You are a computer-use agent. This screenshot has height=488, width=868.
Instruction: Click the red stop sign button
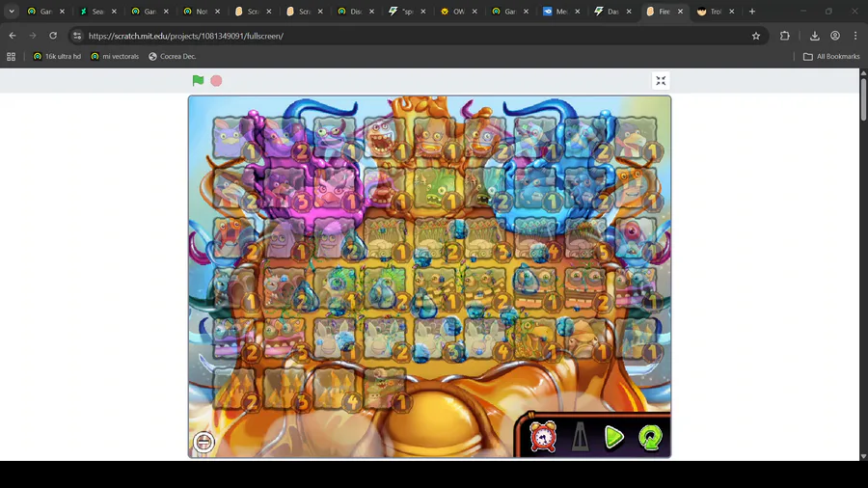click(x=216, y=81)
